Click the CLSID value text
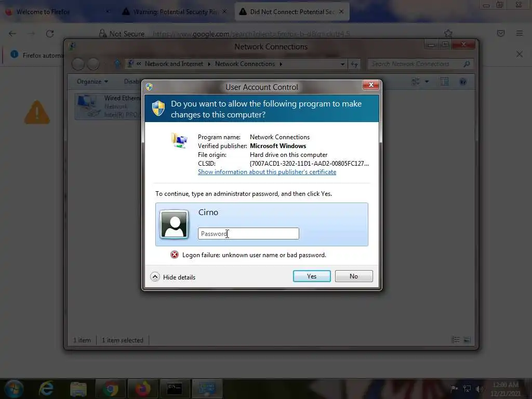 tap(309, 164)
